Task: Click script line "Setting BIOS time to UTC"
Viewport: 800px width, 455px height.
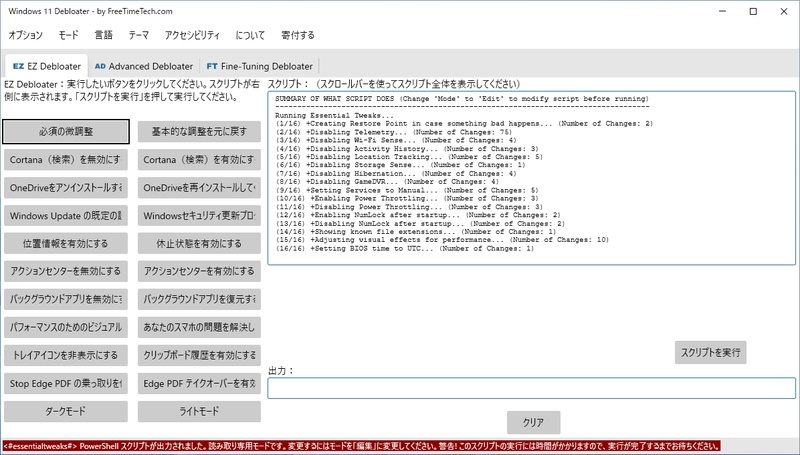Action: [405, 248]
